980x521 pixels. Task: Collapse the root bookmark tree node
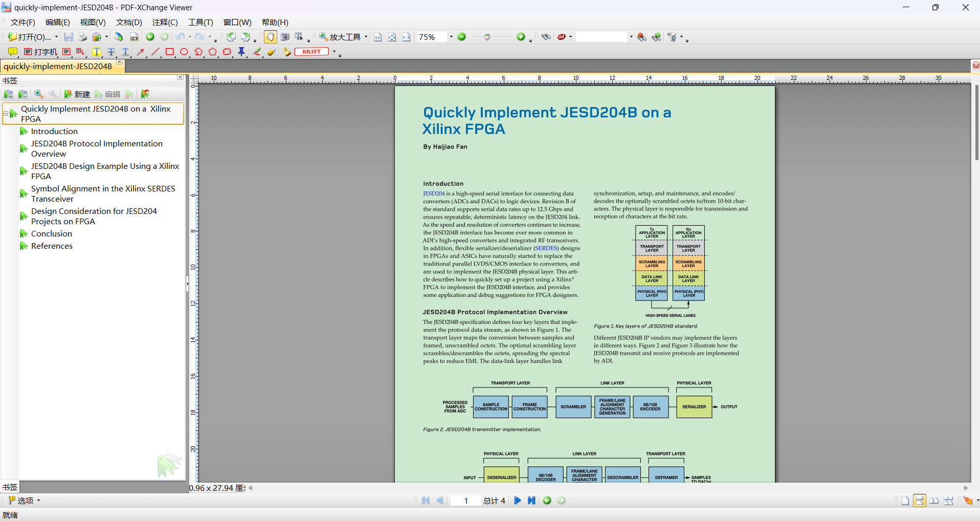tap(6, 114)
